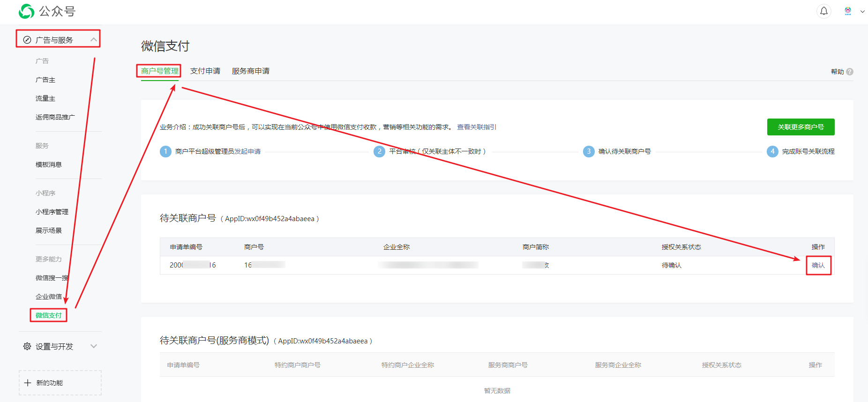Switch to the 支付申请 tab
Viewport: 868px width, 402px height.
click(x=205, y=71)
